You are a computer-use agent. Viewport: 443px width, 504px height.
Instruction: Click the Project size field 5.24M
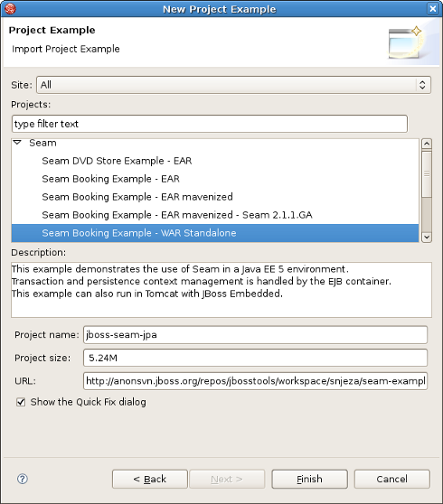tap(255, 358)
